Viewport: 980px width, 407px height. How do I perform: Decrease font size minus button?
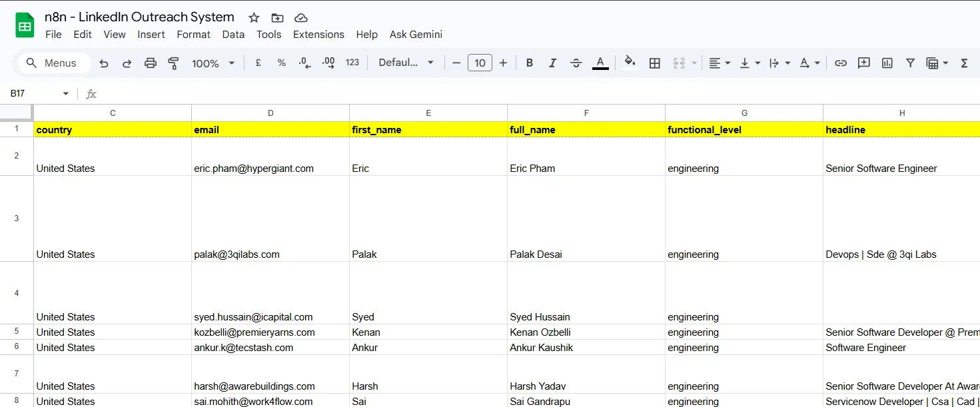pos(456,63)
